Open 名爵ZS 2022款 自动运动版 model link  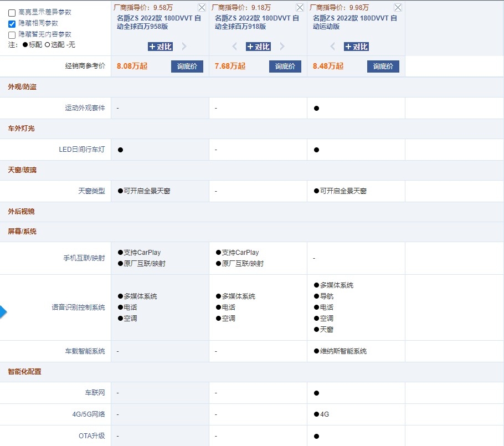tap(355, 22)
